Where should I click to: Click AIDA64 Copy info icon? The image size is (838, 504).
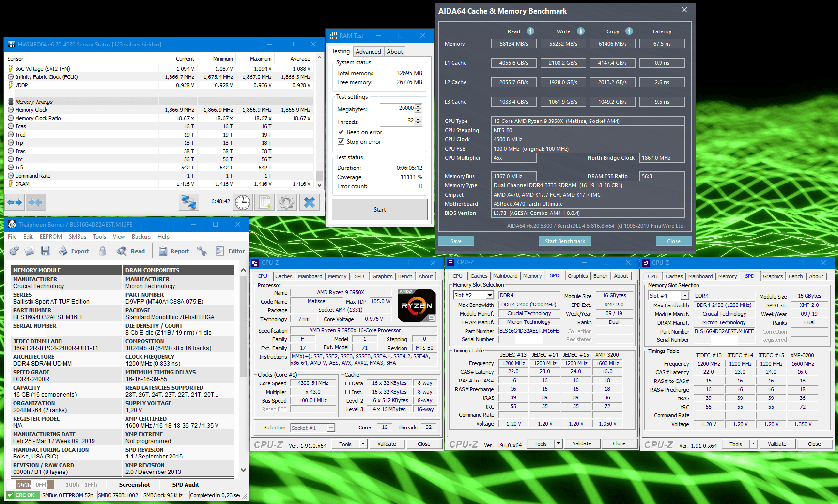[629, 31]
